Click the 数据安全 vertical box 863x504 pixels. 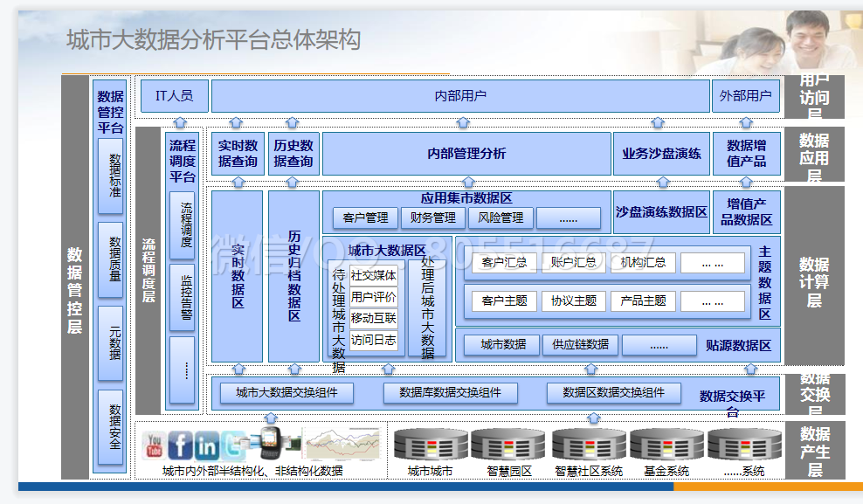110,427
